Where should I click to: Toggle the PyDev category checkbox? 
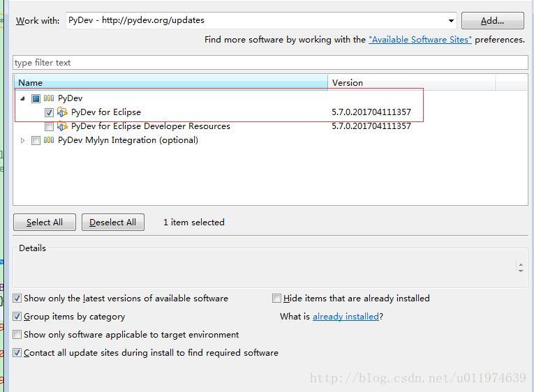coord(36,98)
